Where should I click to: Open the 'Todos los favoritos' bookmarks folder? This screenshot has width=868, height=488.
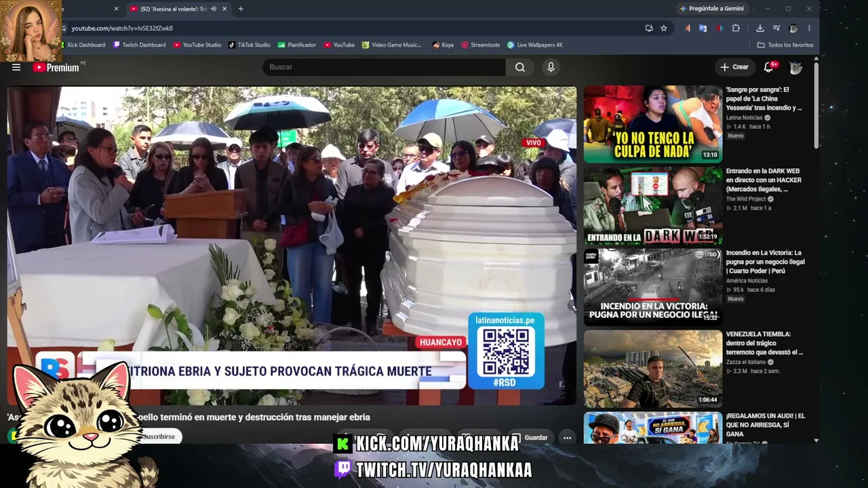pyautogui.click(x=785, y=45)
